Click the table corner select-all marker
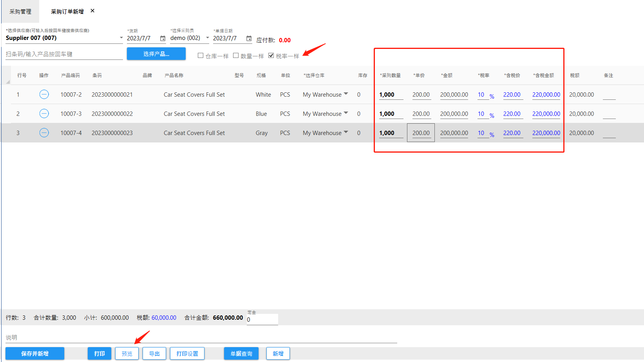 8,81
